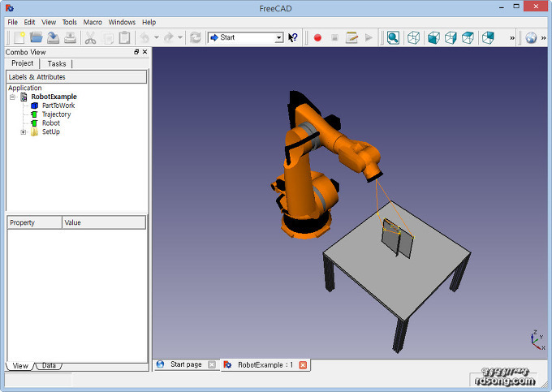Open a file with the folder icon
The width and height of the screenshot is (552, 392).
[x=36, y=37]
